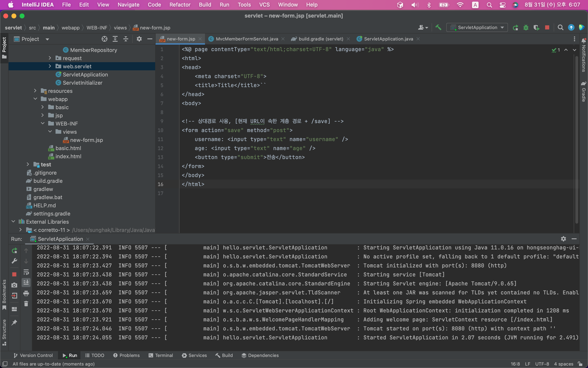Collapse External Libraries node
The image size is (588, 368).
(13, 221)
